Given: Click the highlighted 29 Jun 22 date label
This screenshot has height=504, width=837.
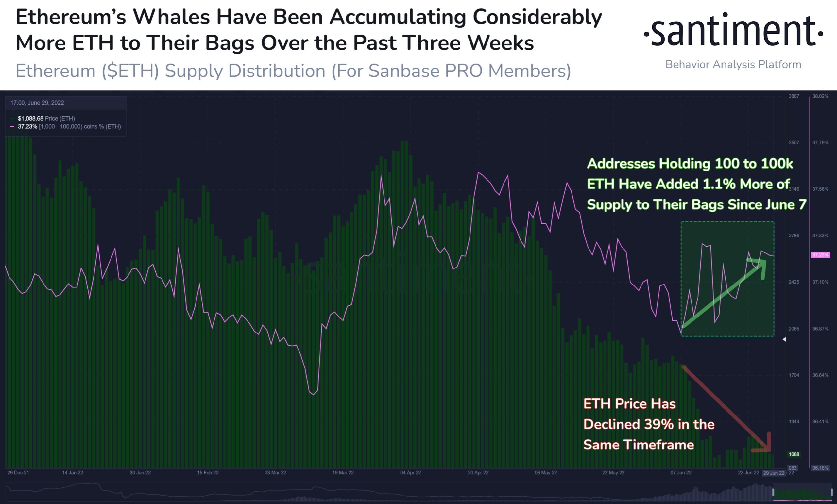Looking at the screenshot, I should [774, 473].
